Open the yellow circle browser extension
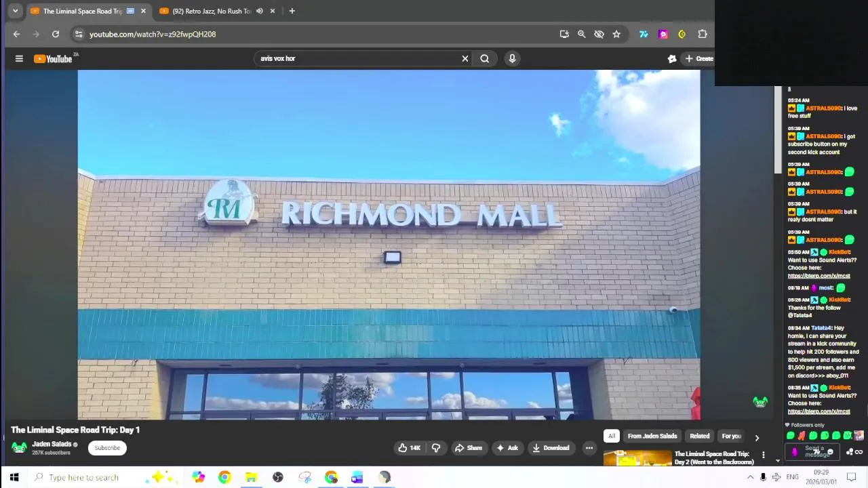Viewport: 868px width, 488px height. pos(682,35)
